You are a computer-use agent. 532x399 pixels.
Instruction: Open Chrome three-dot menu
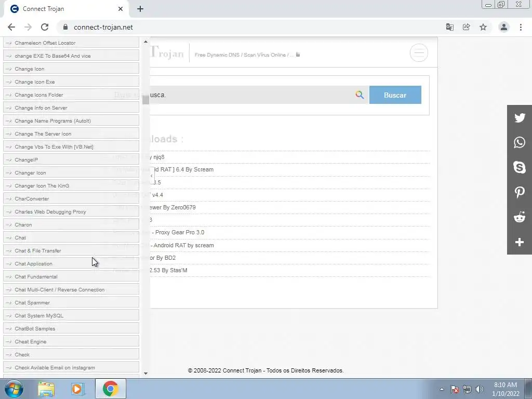coord(521,27)
